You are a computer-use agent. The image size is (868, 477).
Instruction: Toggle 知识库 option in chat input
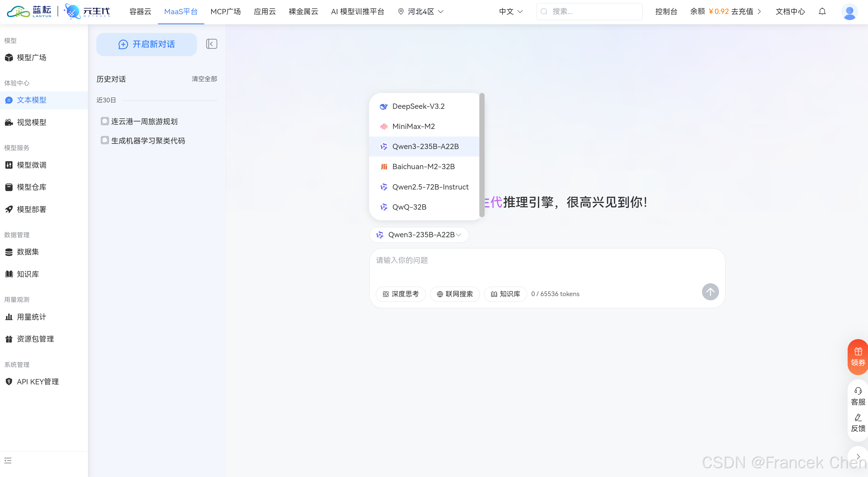[x=505, y=294]
